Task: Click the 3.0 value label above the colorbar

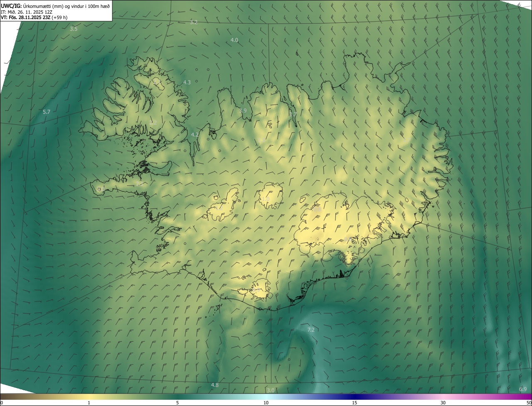Action: [271, 390]
